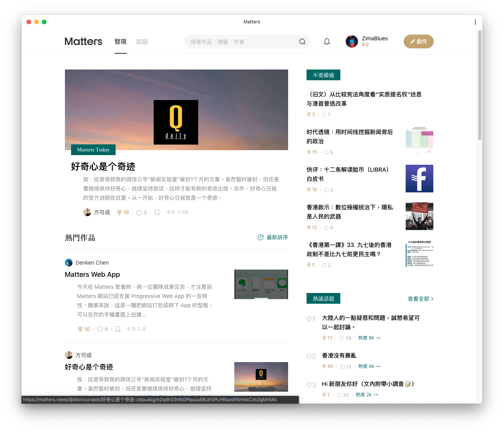
Task: Open Facebook logo thumbnail
Action: 419,179
